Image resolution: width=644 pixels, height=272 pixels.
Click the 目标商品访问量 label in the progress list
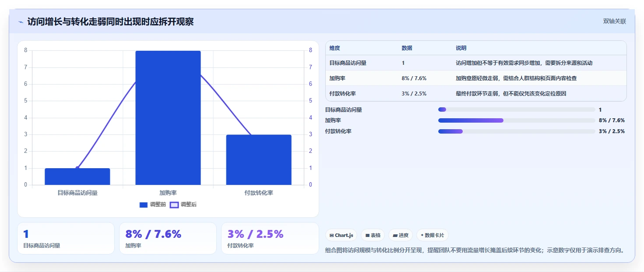click(344, 110)
